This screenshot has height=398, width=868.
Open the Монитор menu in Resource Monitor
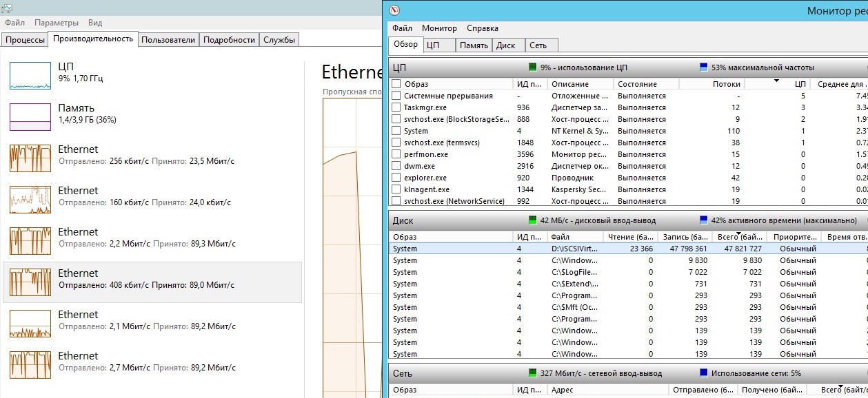pyautogui.click(x=439, y=28)
